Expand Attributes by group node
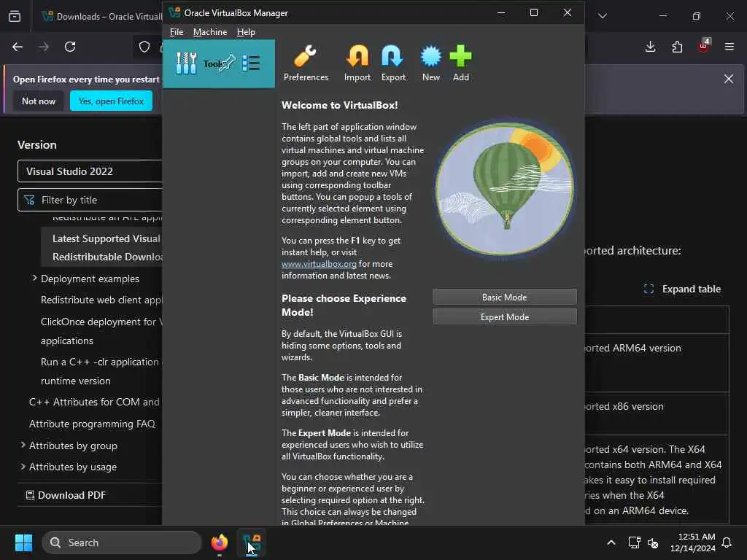Image resolution: width=747 pixels, height=560 pixels. [23, 446]
